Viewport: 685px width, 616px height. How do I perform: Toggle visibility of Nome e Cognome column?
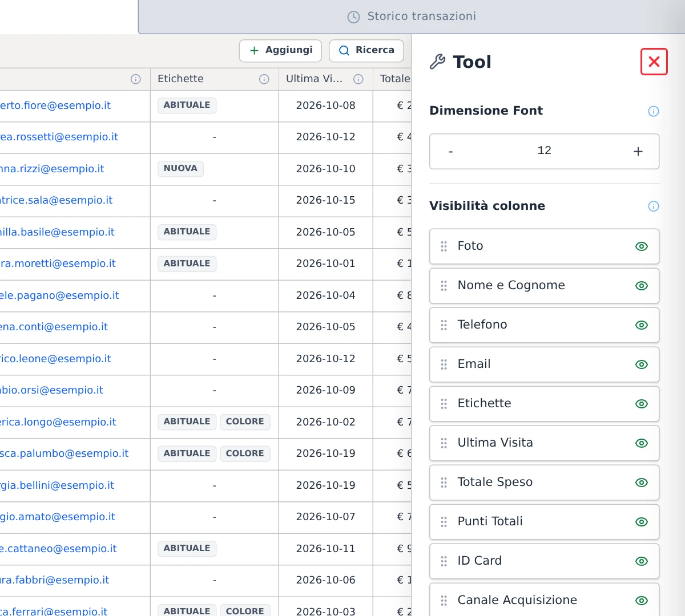[642, 286]
